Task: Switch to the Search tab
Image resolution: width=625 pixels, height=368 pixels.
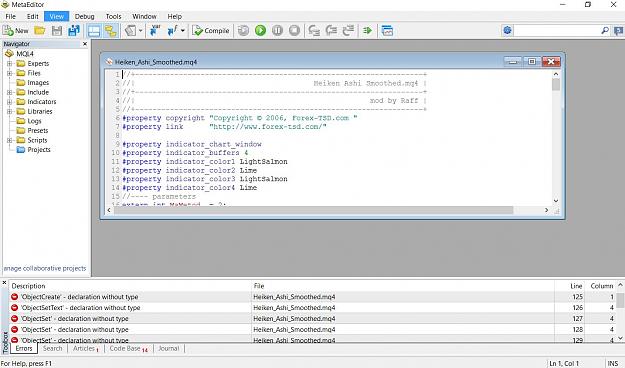Action: pyautogui.click(x=52, y=348)
